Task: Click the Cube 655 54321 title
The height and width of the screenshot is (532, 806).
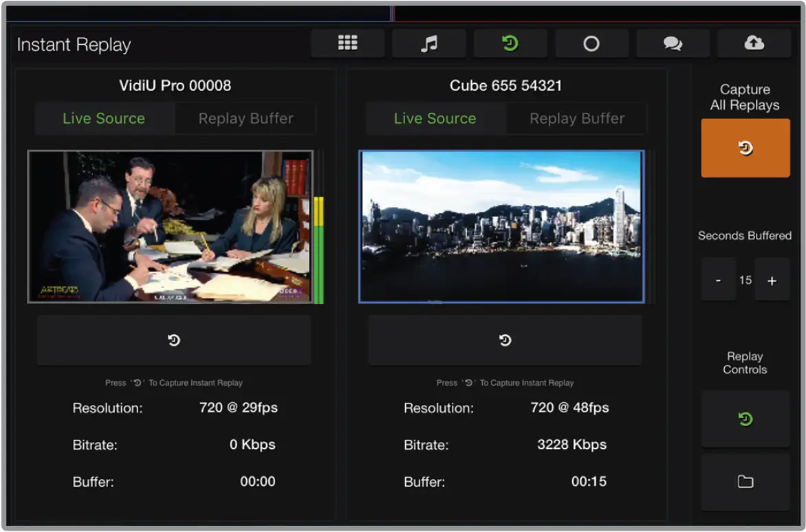Action: click(505, 85)
